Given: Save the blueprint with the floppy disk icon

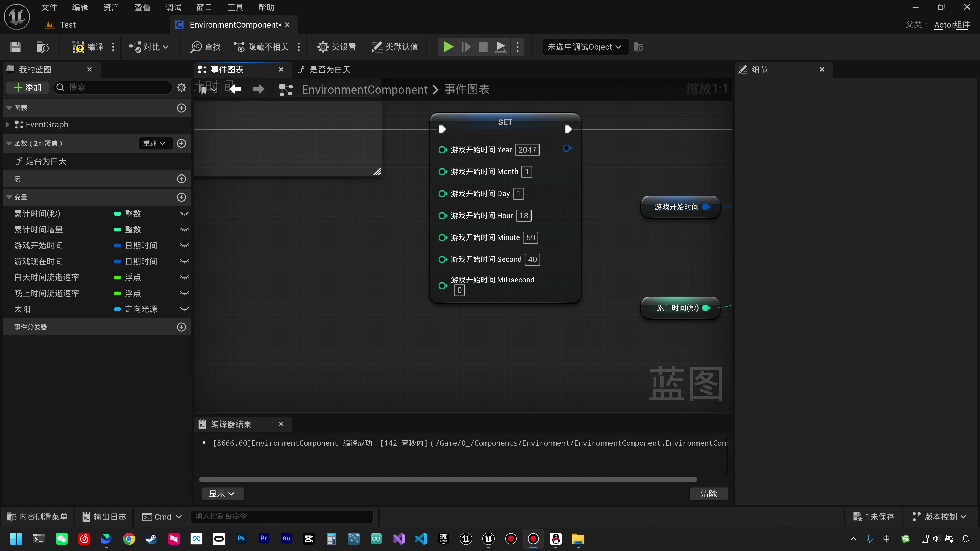Looking at the screenshot, I should pos(16,47).
